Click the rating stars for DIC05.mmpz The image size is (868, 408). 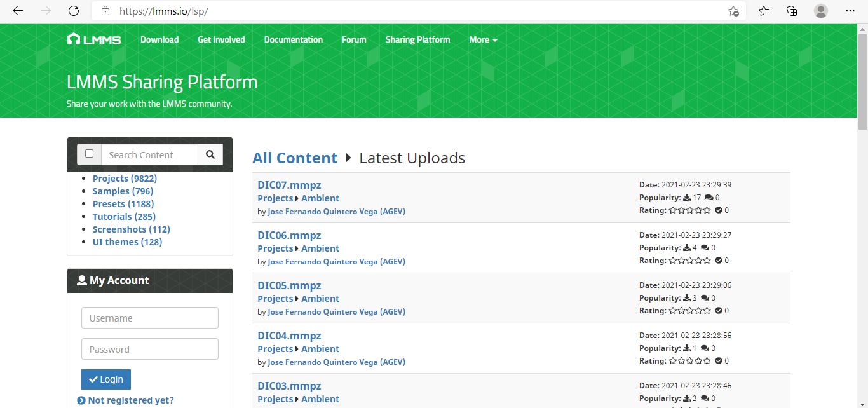pos(689,311)
